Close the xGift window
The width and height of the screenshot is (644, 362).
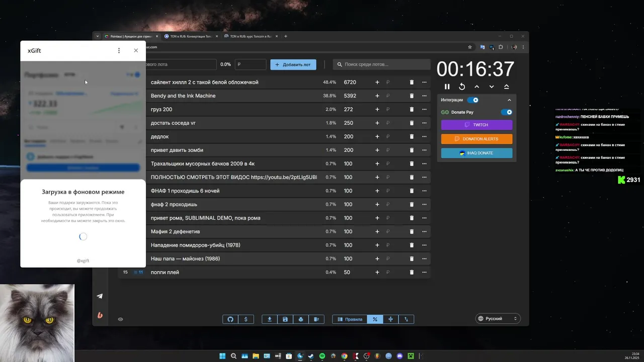[136, 51]
